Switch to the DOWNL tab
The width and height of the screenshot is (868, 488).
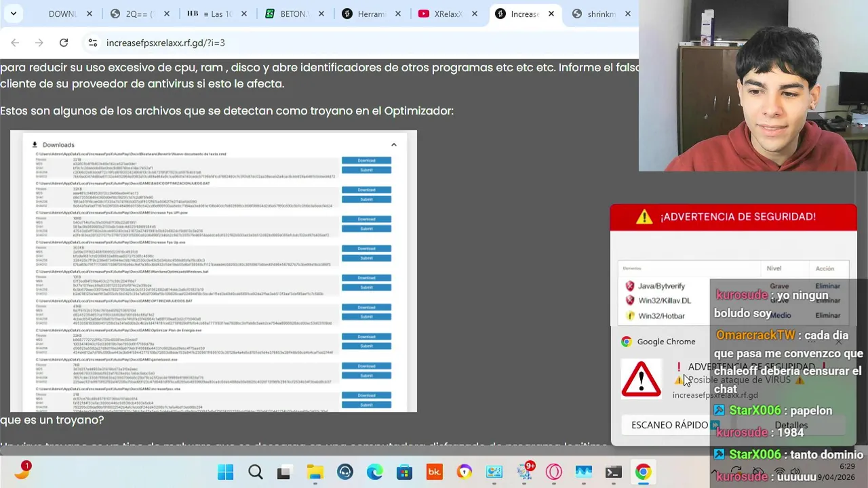click(x=62, y=14)
